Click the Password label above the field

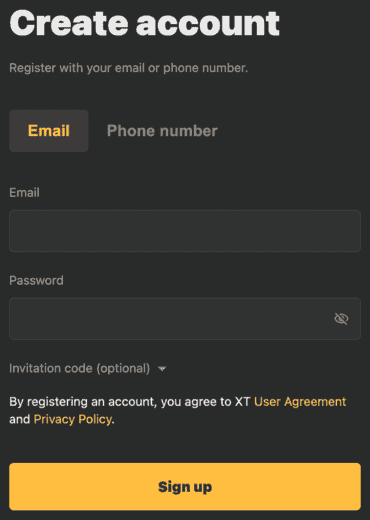pos(36,280)
